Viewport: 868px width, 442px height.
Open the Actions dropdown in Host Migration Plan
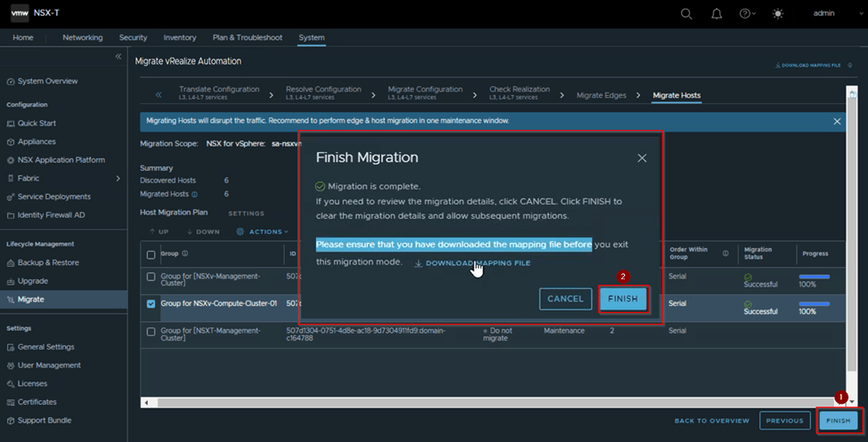[x=262, y=232]
